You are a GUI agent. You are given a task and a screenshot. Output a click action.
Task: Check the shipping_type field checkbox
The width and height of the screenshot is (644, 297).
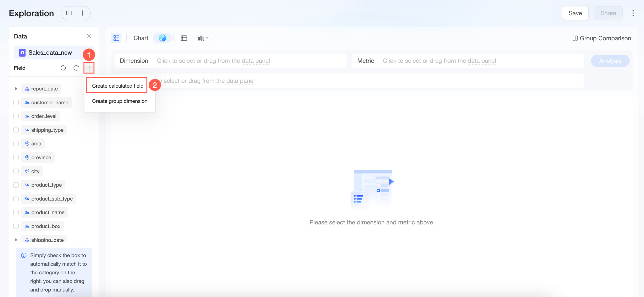16,130
